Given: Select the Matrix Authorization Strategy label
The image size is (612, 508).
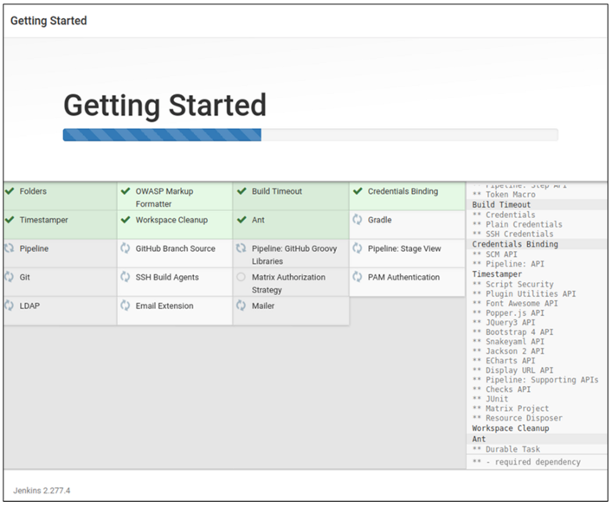Looking at the screenshot, I should [288, 283].
